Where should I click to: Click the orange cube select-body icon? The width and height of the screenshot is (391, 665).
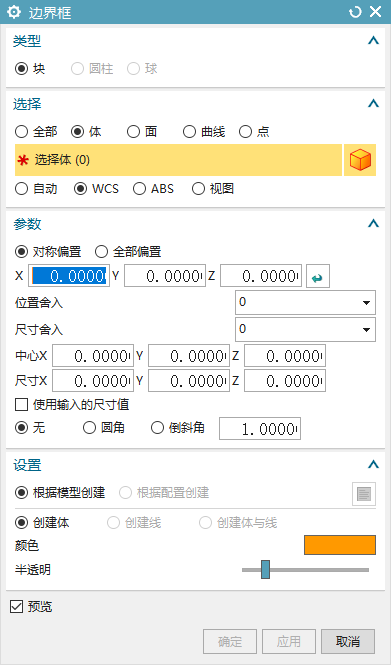tap(360, 160)
